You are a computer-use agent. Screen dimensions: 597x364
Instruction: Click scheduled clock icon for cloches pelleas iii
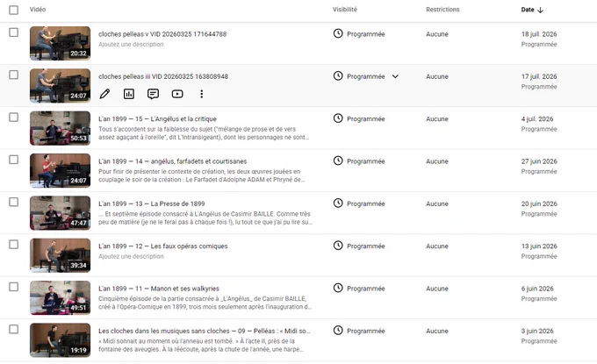pos(338,76)
